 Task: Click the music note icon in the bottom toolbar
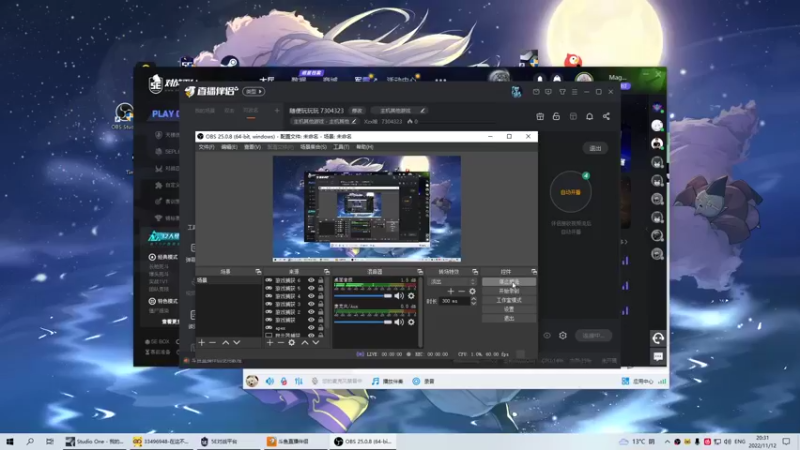coord(376,381)
